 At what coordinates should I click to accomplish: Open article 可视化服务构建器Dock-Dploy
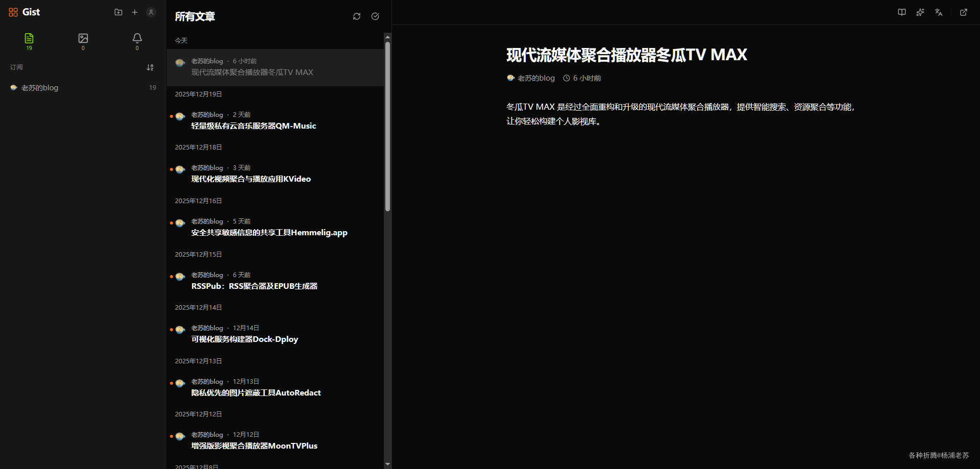coord(276,334)
